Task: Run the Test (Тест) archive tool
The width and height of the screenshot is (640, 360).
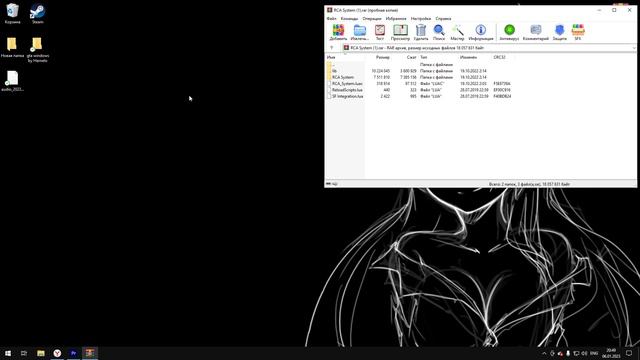Action: (x=380, y=32)
